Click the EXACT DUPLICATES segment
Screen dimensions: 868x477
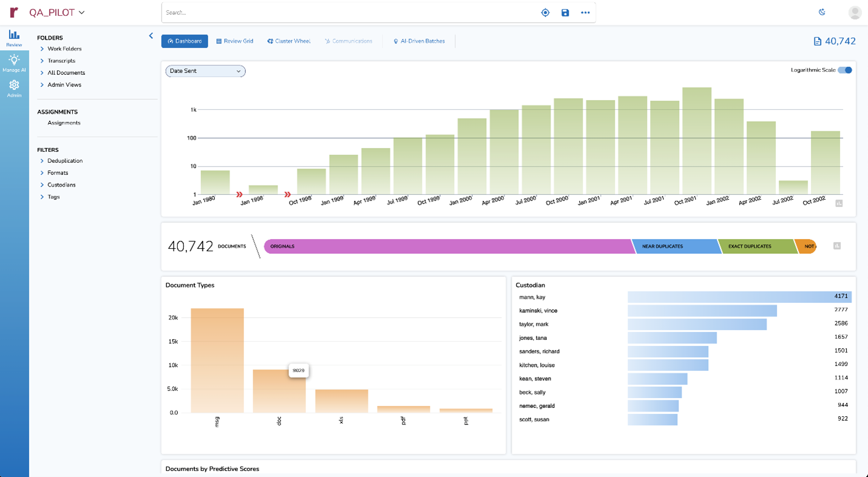[757, 246]
